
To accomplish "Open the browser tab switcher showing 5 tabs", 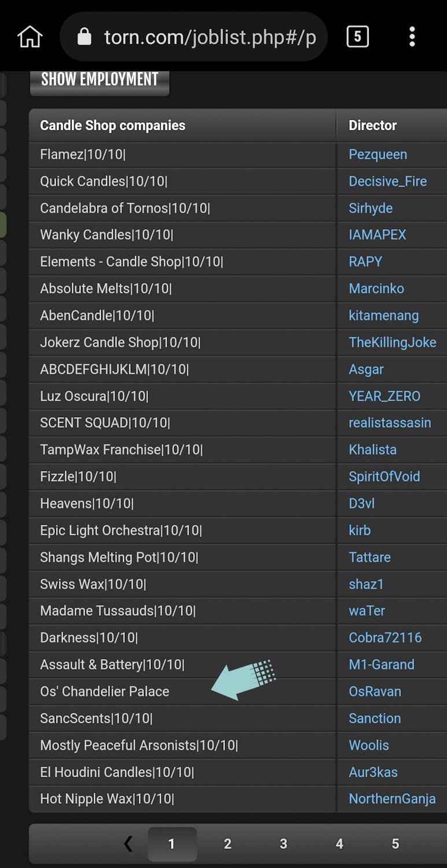I will pos(357,36).
